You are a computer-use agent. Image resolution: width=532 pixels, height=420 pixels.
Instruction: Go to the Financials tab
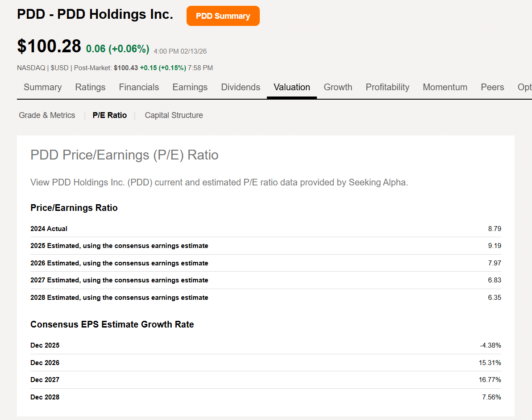pos(139,87)
